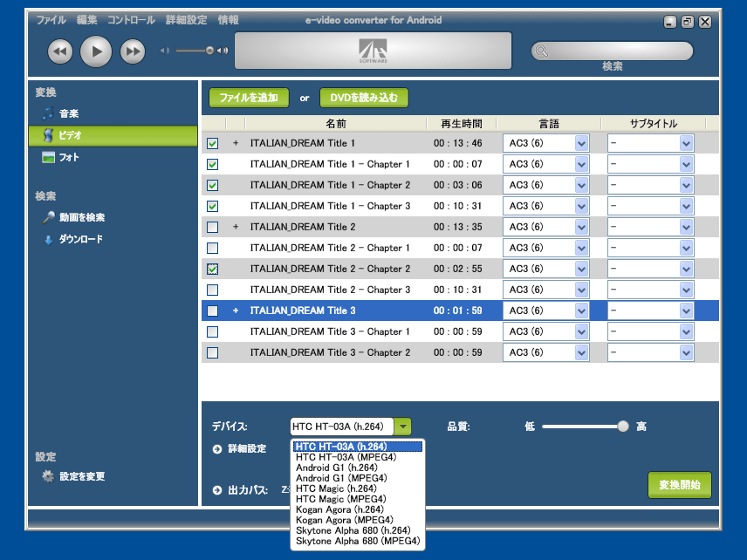Choose Kogan Agora (MPEG4) from list

pos(345,520)
